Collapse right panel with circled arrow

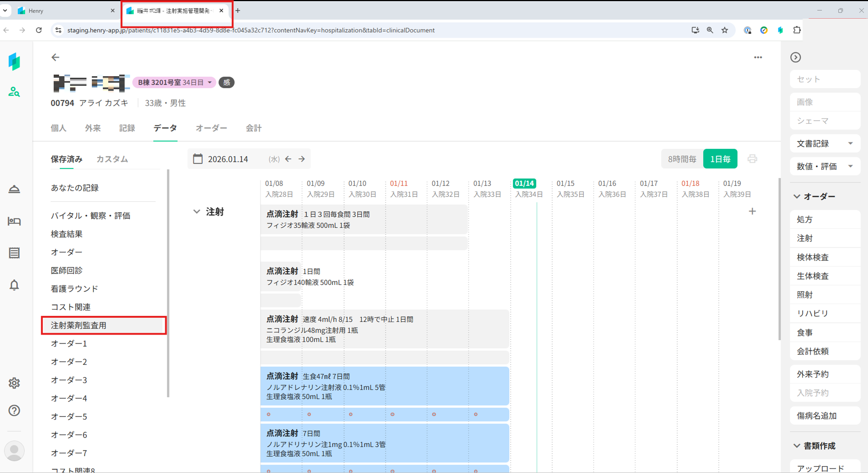click(795, 57)
